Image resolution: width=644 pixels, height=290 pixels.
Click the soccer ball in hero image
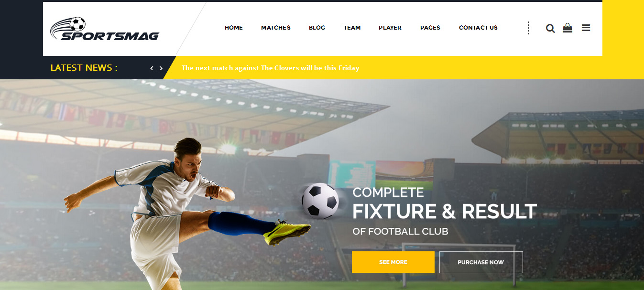coord(320,201)
